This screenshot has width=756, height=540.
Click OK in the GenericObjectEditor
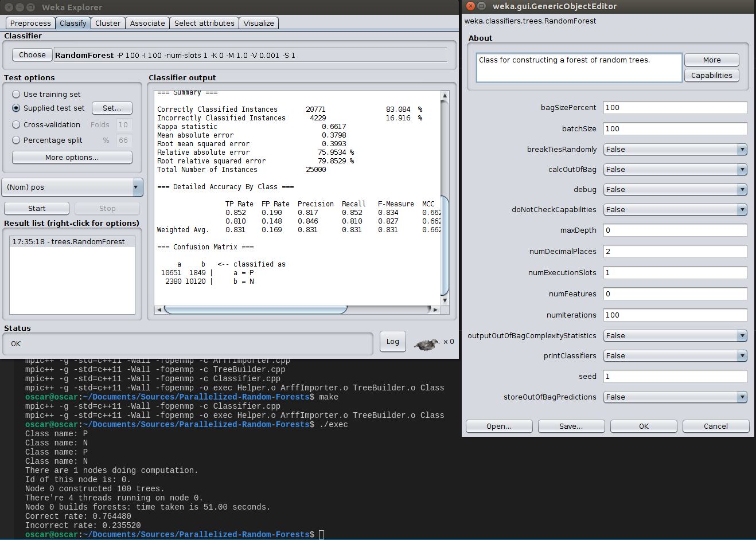click(x=644, y=426)
